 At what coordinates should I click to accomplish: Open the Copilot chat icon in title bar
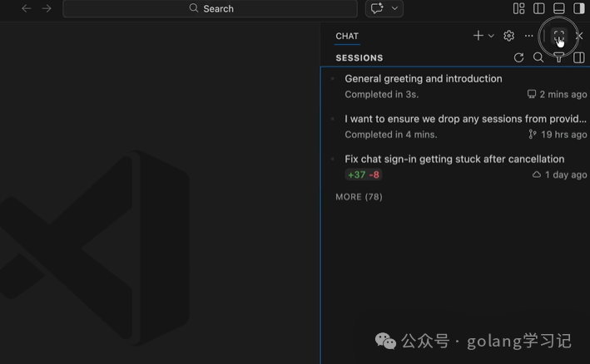[x=377, y=8]
